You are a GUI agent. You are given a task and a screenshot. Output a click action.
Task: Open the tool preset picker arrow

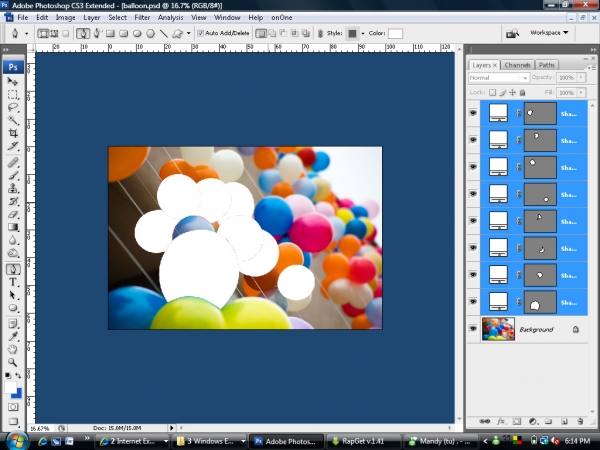click(26, 34)
